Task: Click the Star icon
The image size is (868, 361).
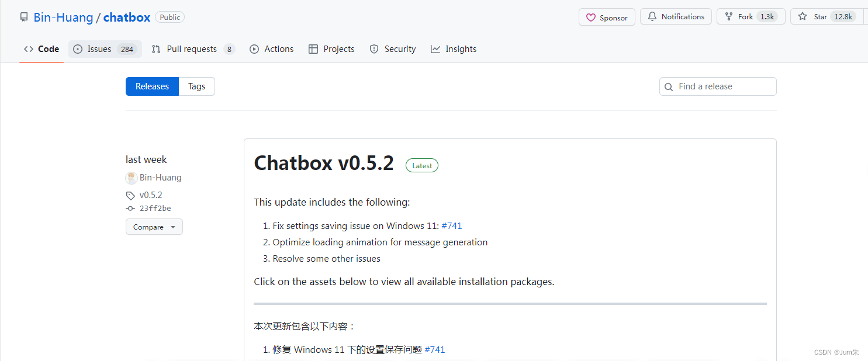Action: click(x=803, y=16)
